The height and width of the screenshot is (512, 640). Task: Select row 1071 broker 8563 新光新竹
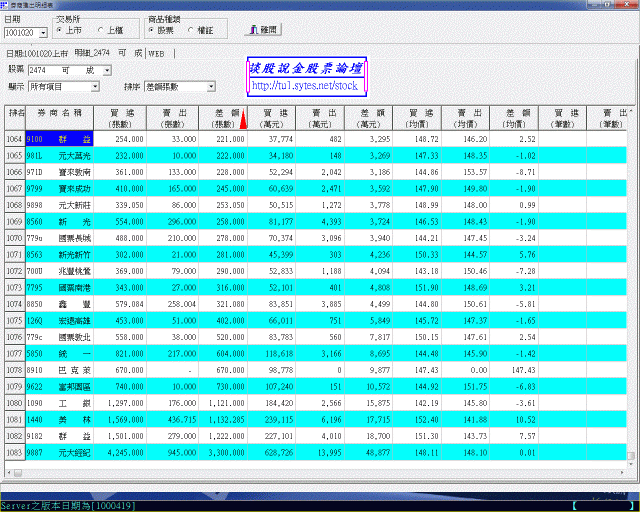pos(60,255)
